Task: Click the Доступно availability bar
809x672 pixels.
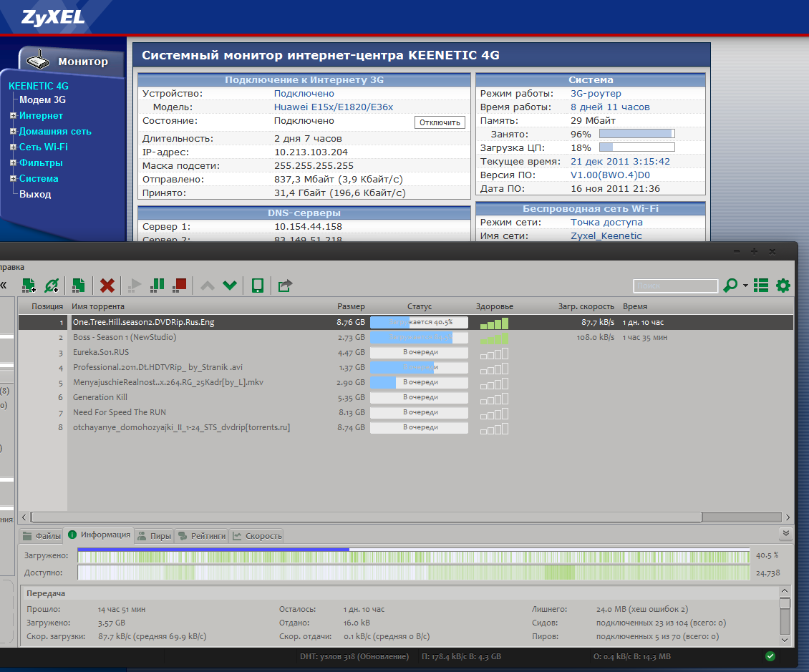Action: (414, 573)
